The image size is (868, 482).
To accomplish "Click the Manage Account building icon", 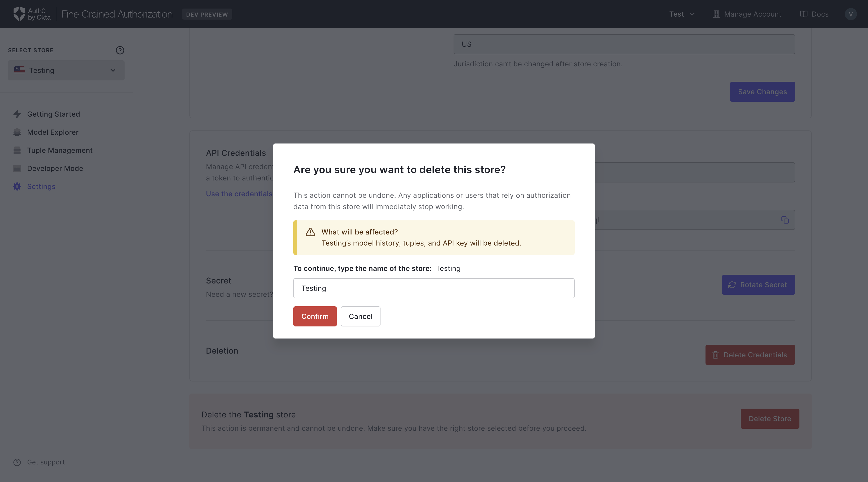I will 716,14.
